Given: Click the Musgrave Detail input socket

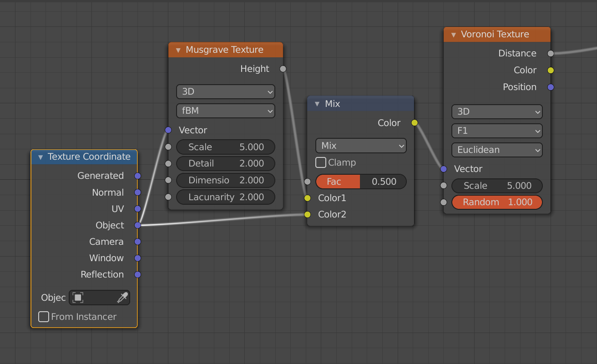Looking at the screenshot, I should (168, 163).
